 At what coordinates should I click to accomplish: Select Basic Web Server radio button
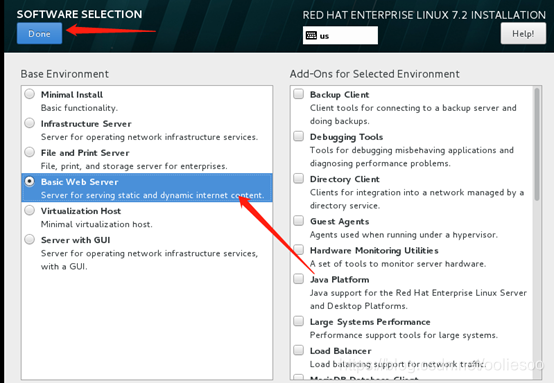coord(30,181)
